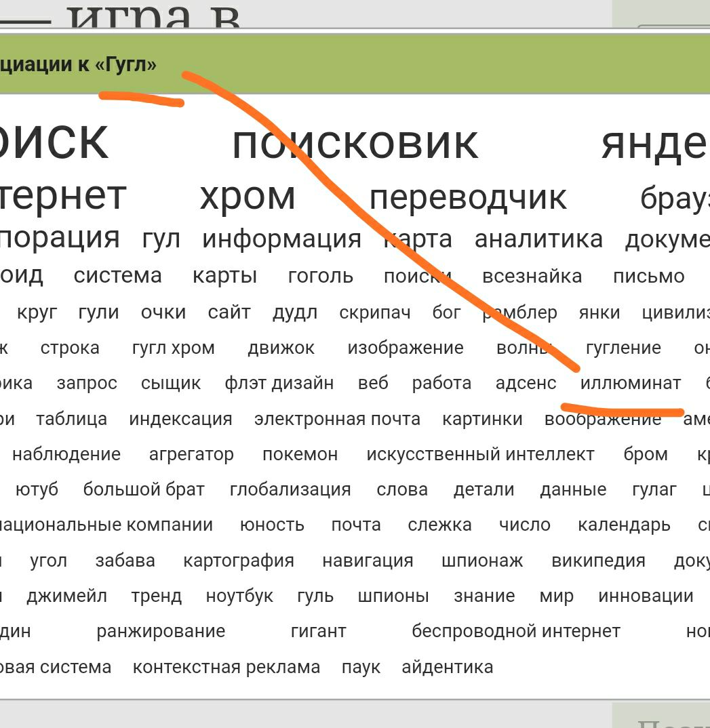Select the word «агрегатор»
This screenshot has width=710, height=728.
pos(191,455)
